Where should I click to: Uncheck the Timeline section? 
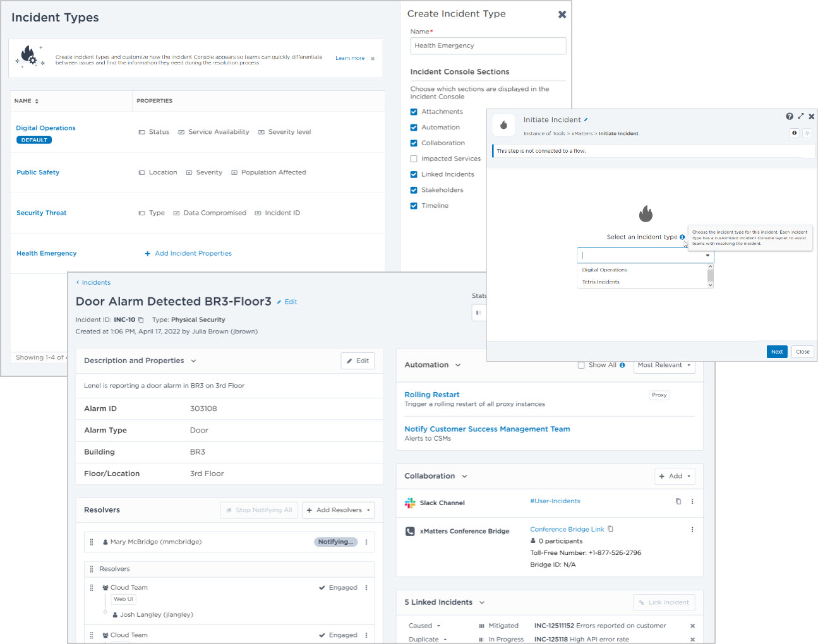coord(414,206)
